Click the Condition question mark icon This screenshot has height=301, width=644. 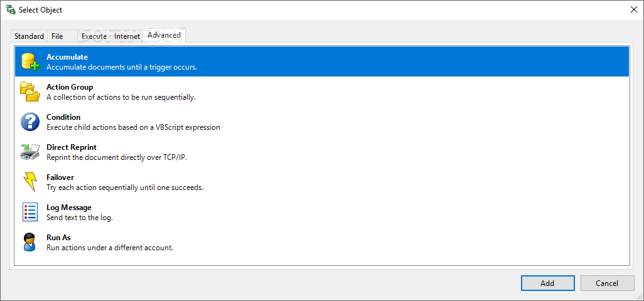click(30, 122)
